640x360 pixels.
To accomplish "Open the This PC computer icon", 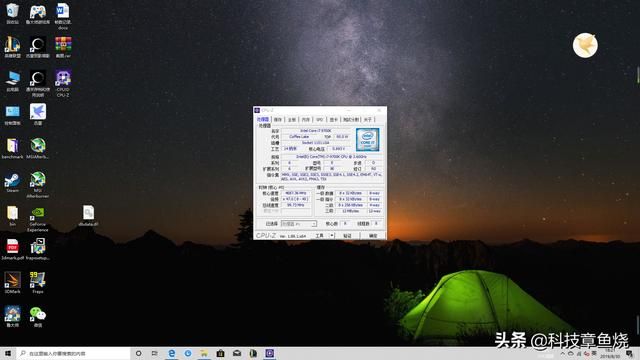I will pyautogui.click(x=12, y=80).
